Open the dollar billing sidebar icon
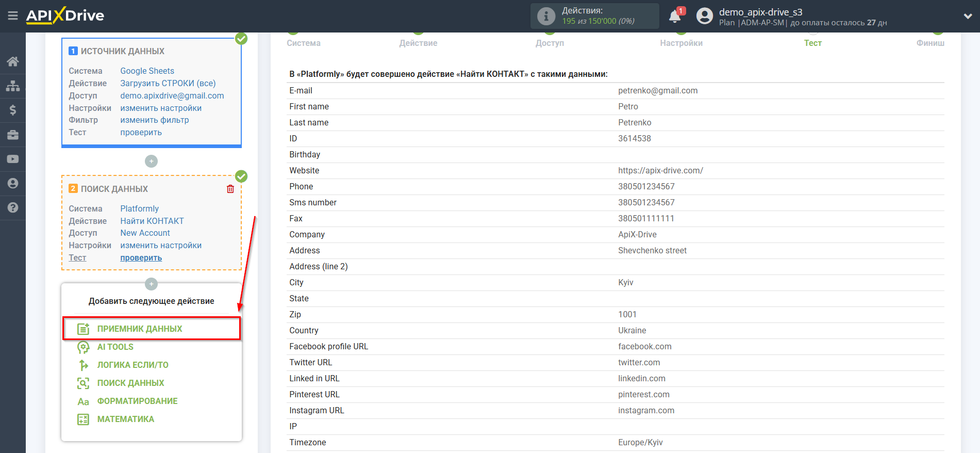Screen dimensions: 980x453 [13, 110]
